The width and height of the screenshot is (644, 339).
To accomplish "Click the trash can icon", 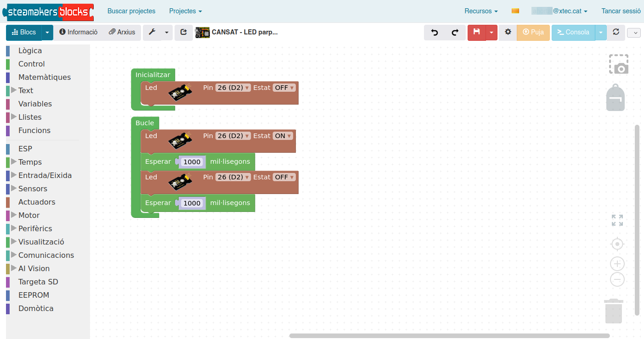I will 614,311.
